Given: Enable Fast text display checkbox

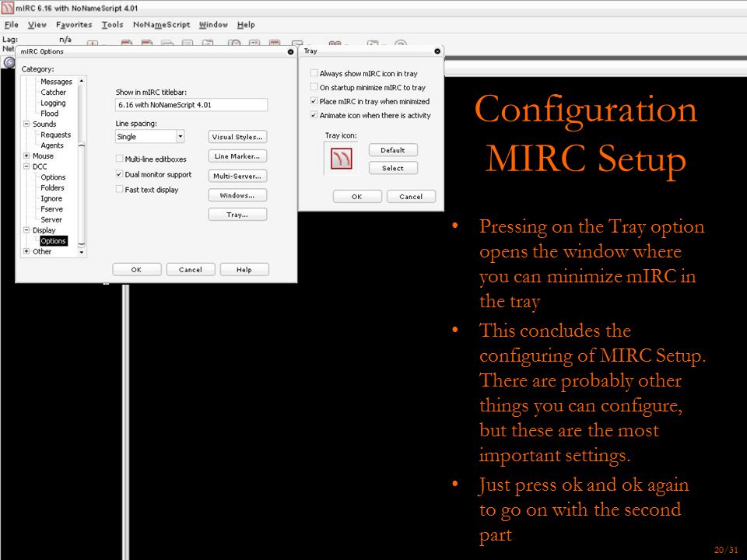Looking at the screenshot, I should pos(120,189).
